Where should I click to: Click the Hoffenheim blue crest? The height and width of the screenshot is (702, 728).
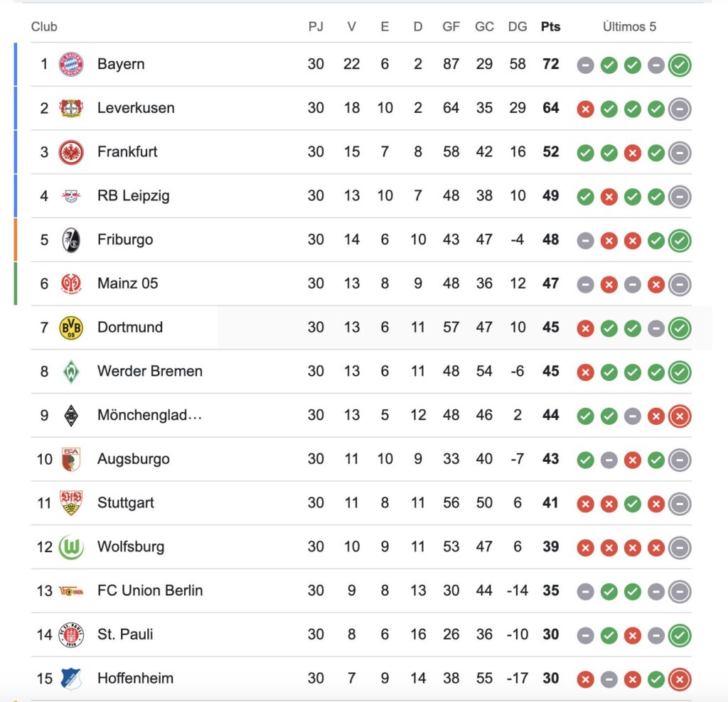pyautogui.click(x=71, y=679)
